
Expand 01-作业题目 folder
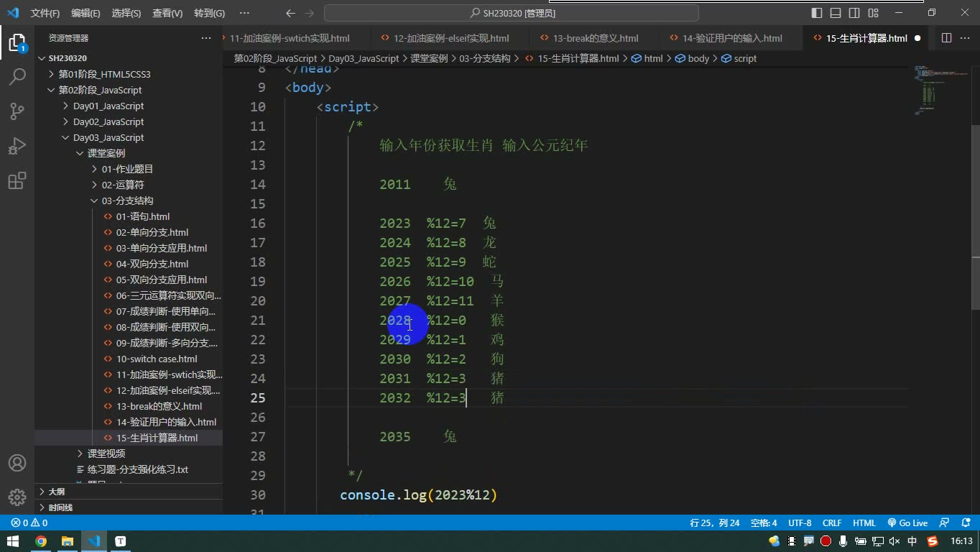click(127, 169)
